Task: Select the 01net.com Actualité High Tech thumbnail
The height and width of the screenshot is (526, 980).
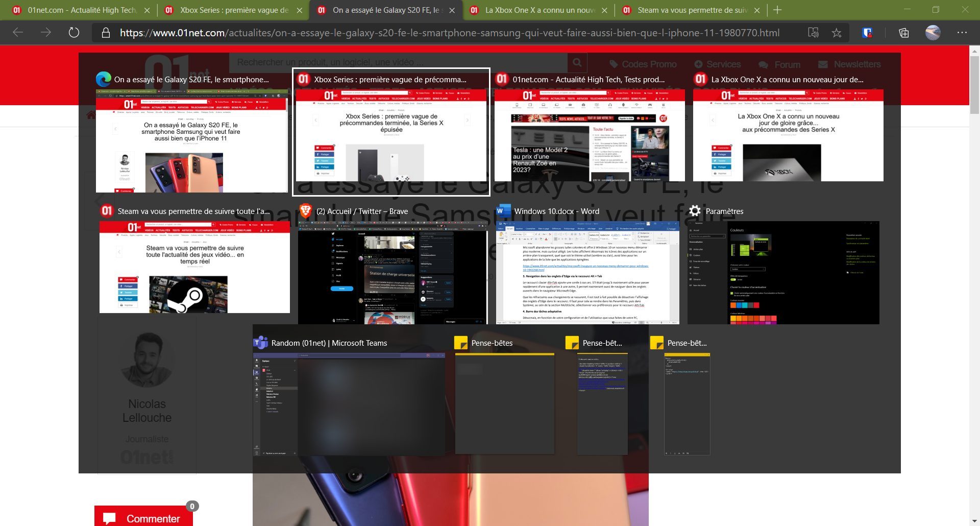Action: click(x=590, y=135)
